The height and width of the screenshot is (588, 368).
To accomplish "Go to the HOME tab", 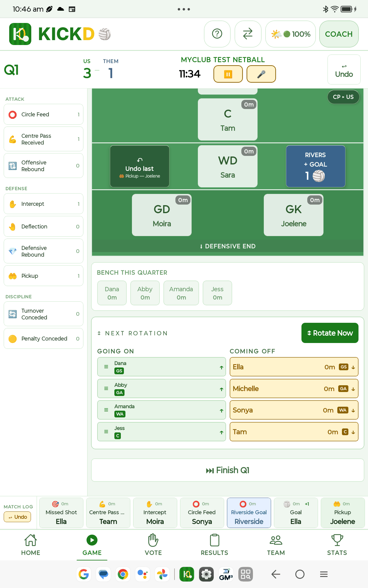I will point(31,545).
